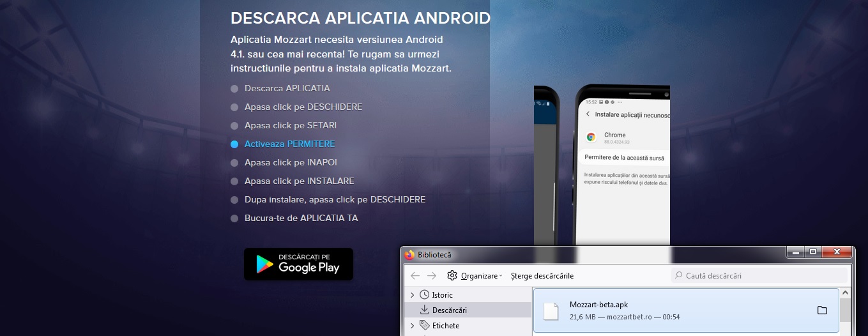Click the DESCARCA APLICATIA ANDROID heading
This screenshot has height=336, width=868.
tap(360, 18)
